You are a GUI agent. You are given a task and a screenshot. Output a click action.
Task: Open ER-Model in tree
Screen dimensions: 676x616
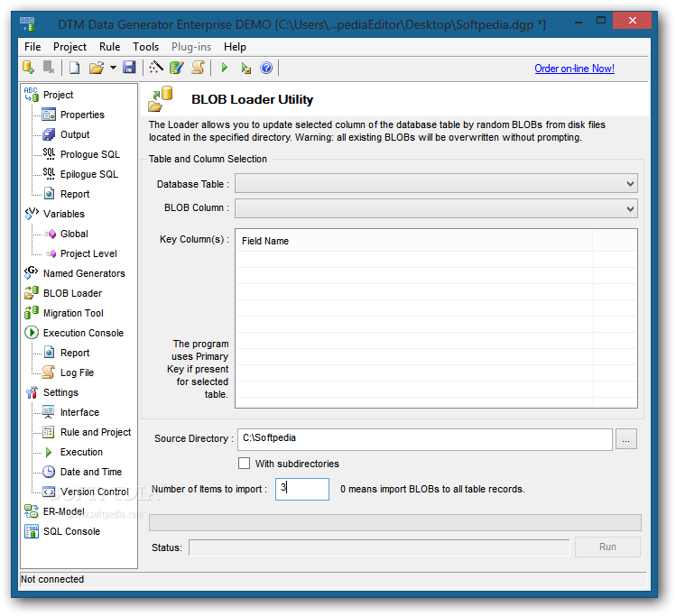pyautogui.click(x=64, y=510)
